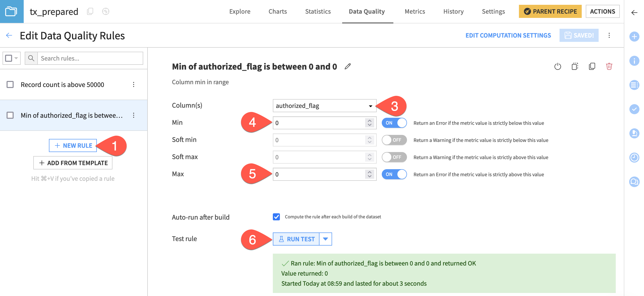Switch to the History tab
This screenshot has width=644, height=296.
[453, 11]
